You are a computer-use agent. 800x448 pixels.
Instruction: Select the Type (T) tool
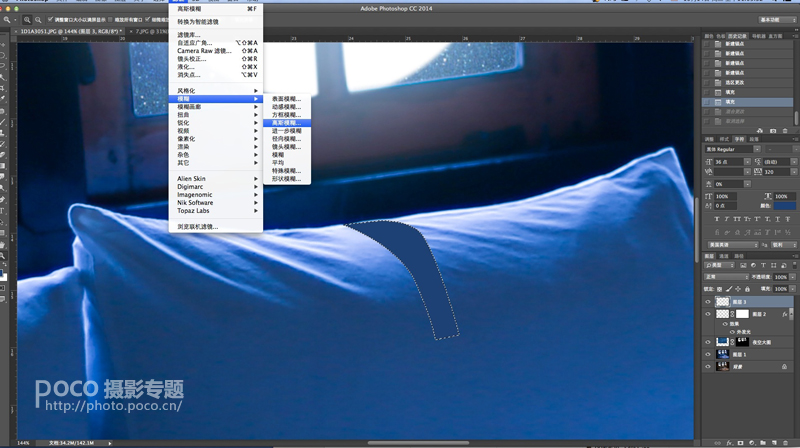pos(3,211)
